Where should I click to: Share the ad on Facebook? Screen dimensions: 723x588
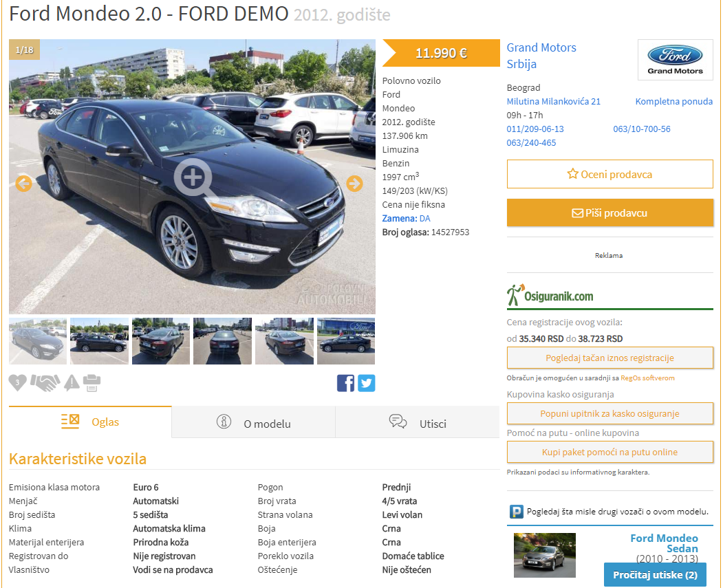[x=345, y=383]
